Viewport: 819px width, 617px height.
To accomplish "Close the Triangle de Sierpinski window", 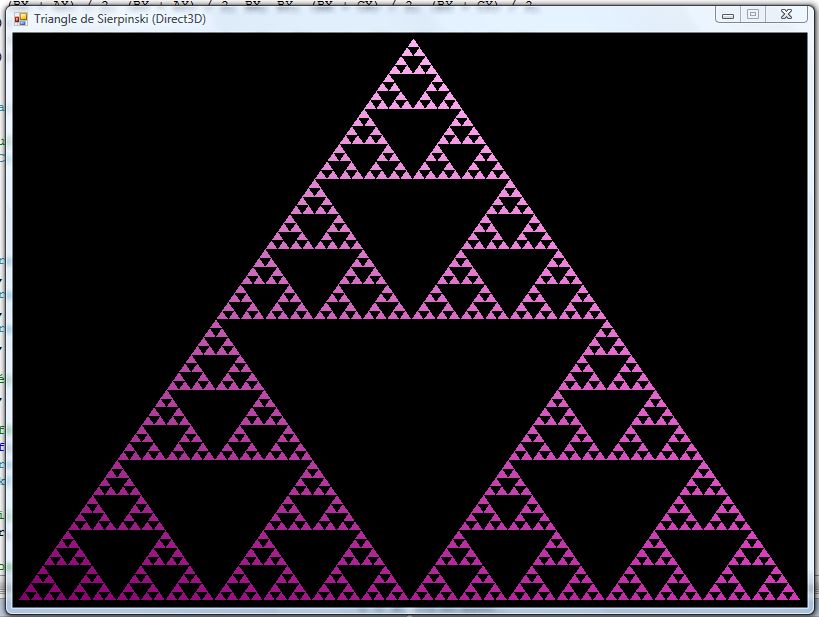I will [x=789, y=15].
